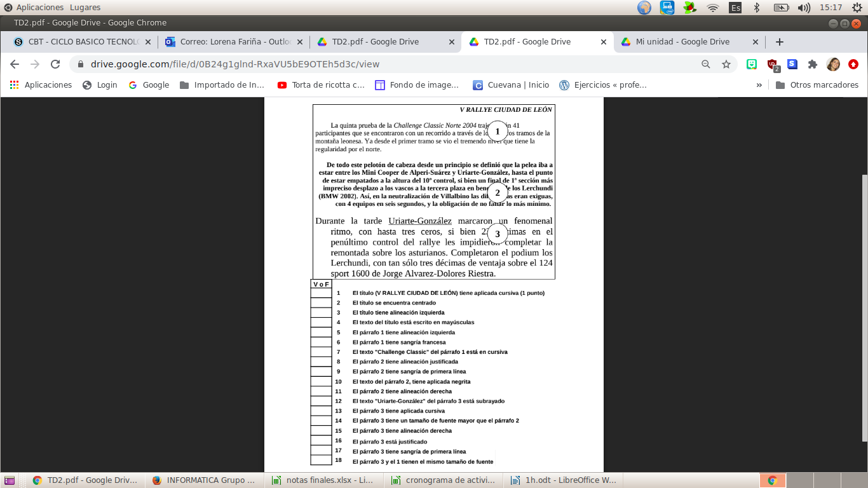Click the volume icon in the panel
868x488 pixels.
click(x=804, y=8)
